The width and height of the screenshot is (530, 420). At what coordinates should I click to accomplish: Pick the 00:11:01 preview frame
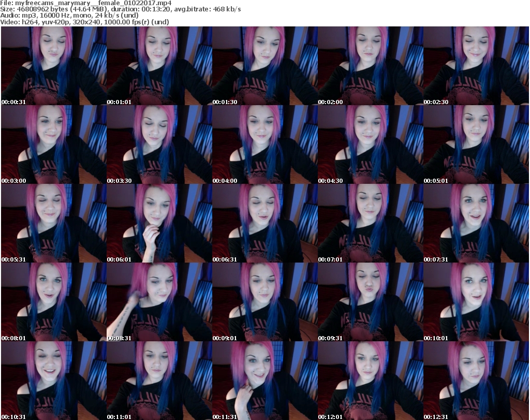(159, 381)
